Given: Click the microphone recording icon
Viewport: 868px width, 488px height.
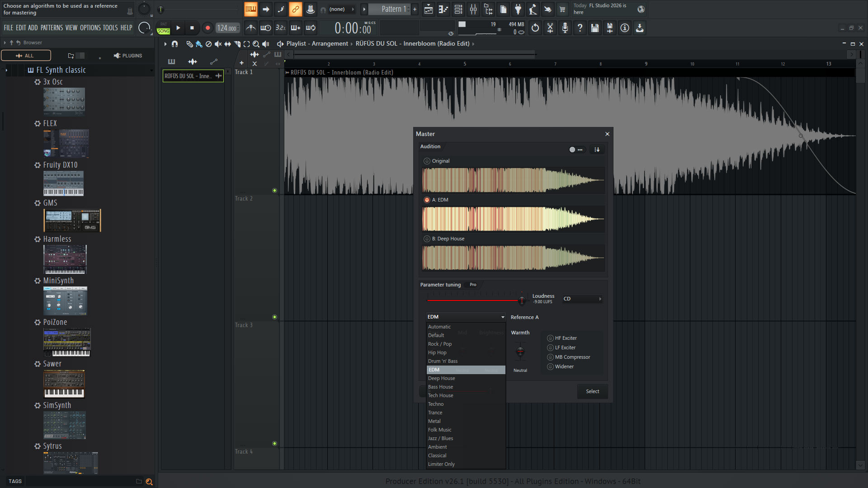Looking at the screenshot, I should coord(565,28).
